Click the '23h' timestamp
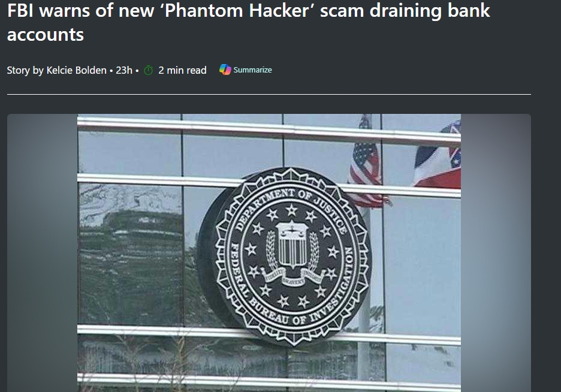 (124, 70)
